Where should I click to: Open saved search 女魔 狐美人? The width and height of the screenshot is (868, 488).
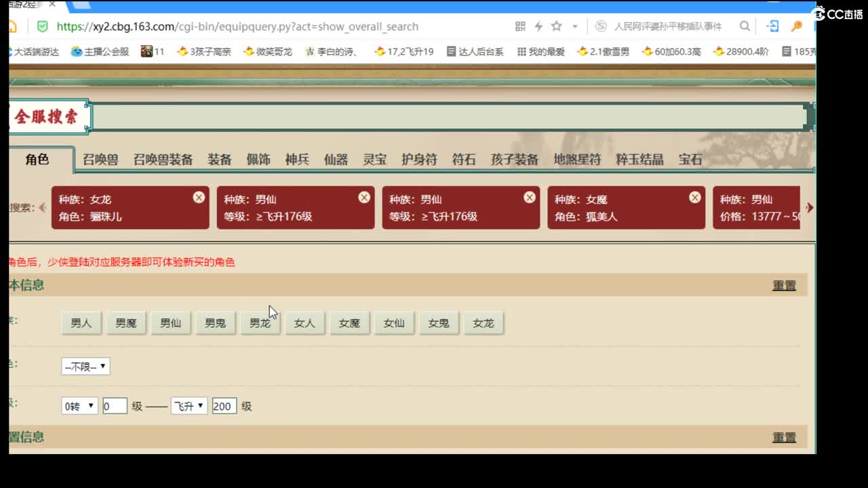click(x=626, y=208)
